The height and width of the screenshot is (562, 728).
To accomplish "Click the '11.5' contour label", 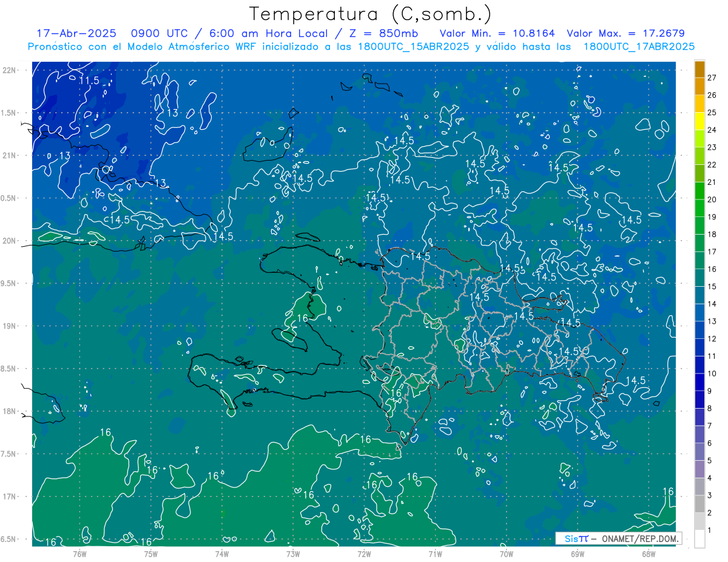I will (89, 81).
